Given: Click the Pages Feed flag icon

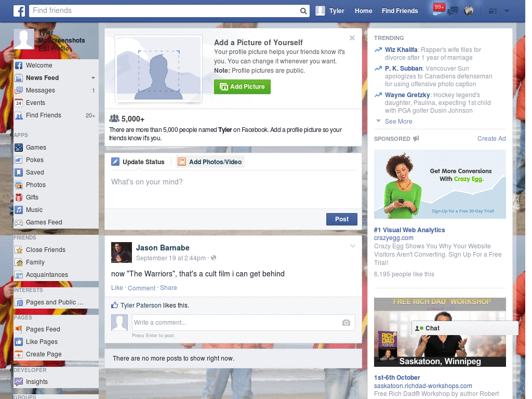Looking at the screenshot, I should point(19,329).
